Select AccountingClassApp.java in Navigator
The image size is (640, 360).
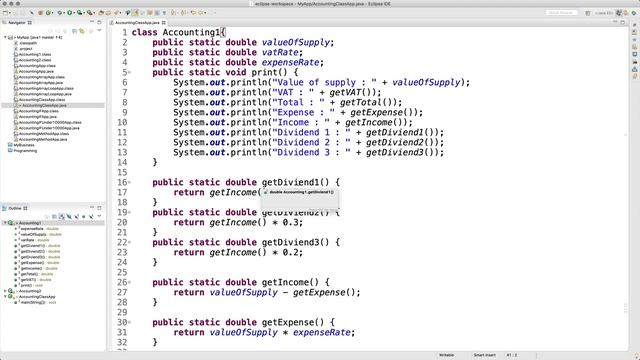(44, 105)
